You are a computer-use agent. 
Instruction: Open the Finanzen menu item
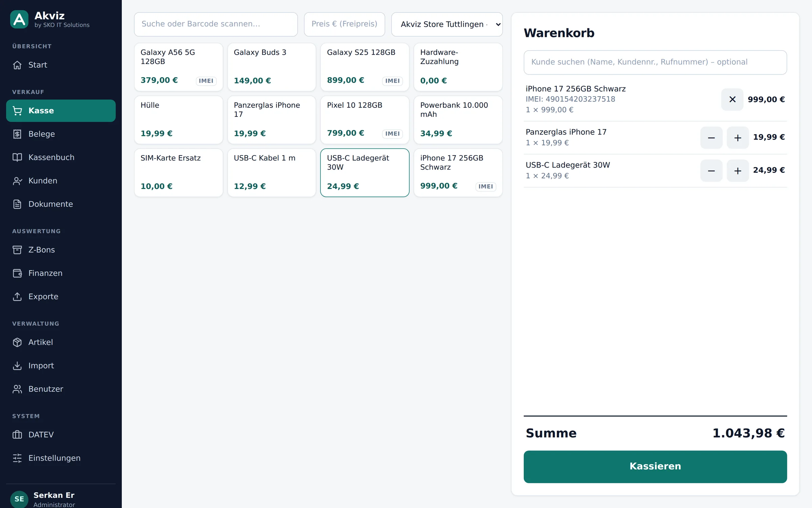61,273
